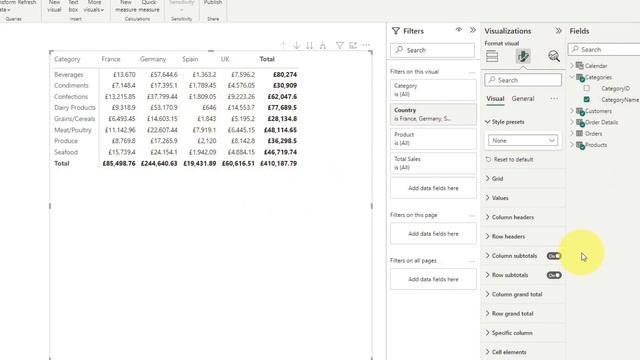Switch to the General tab
640x360 pixels.
tap(523, 99)
